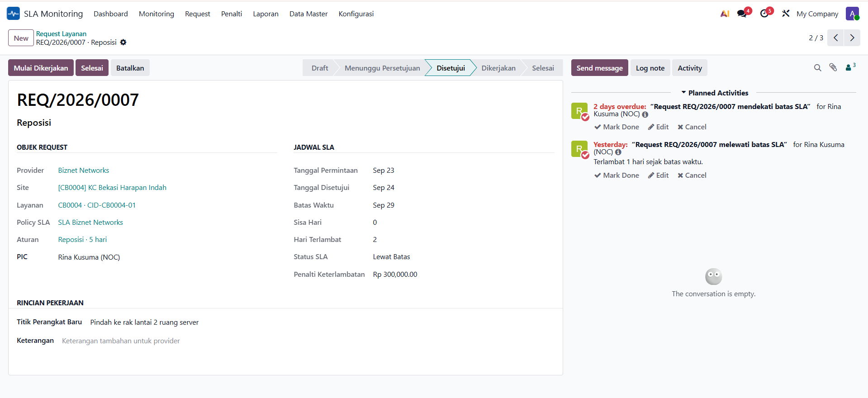868x398 pixels.
Task: Open the KC Bekasi Harapan Indah site link
Action: (112, 188)
